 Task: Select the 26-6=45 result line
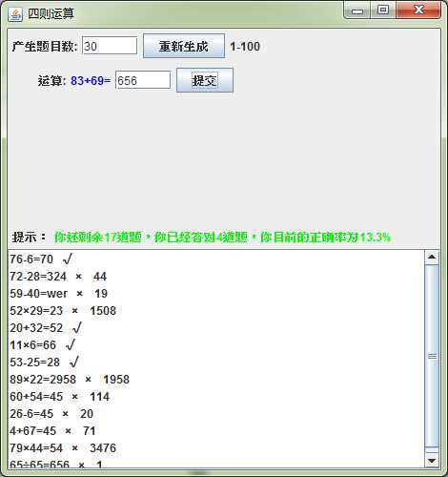click(x=51, y=414)
